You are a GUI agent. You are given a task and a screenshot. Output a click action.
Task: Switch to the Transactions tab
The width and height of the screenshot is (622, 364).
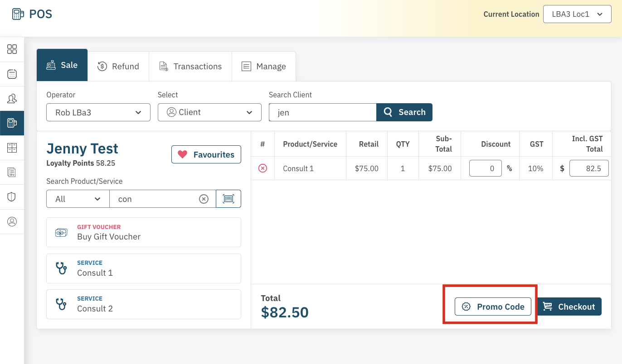coord(190,66)
